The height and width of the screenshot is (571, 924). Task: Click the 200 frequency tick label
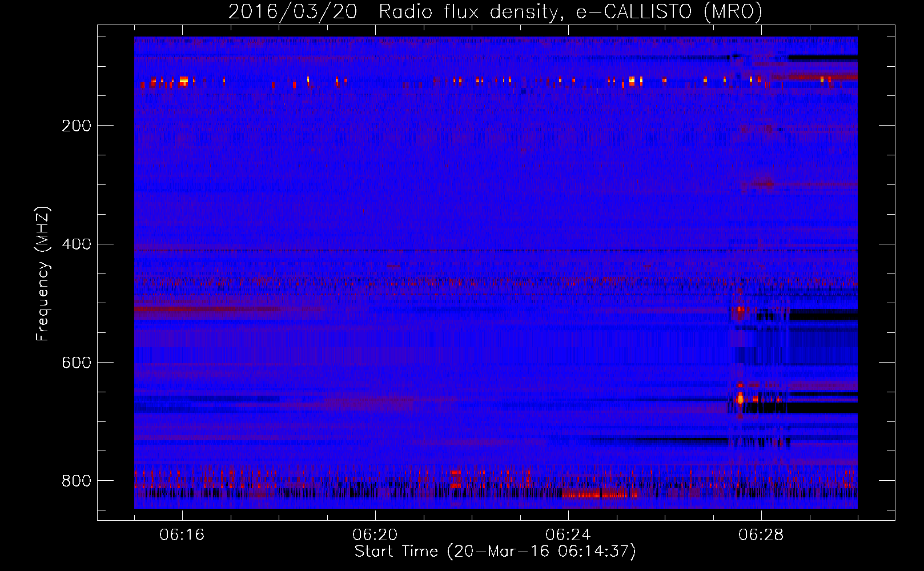point(77,126)
